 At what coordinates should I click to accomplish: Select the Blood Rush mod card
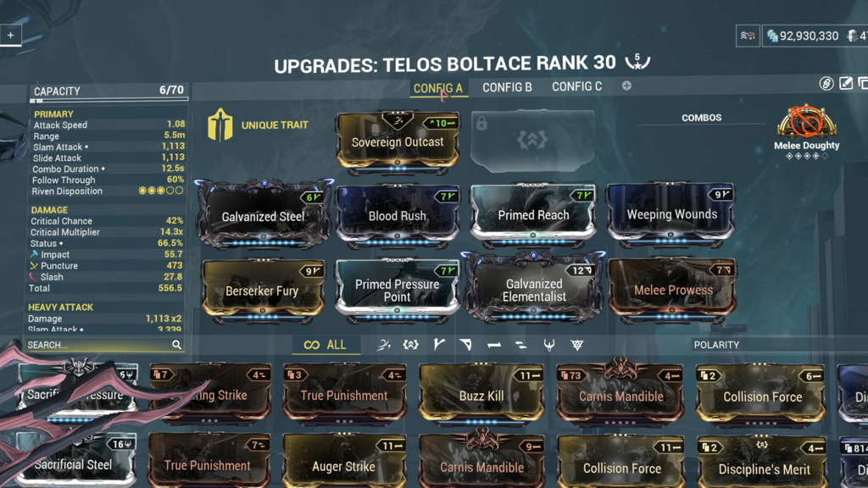point(398,215)
